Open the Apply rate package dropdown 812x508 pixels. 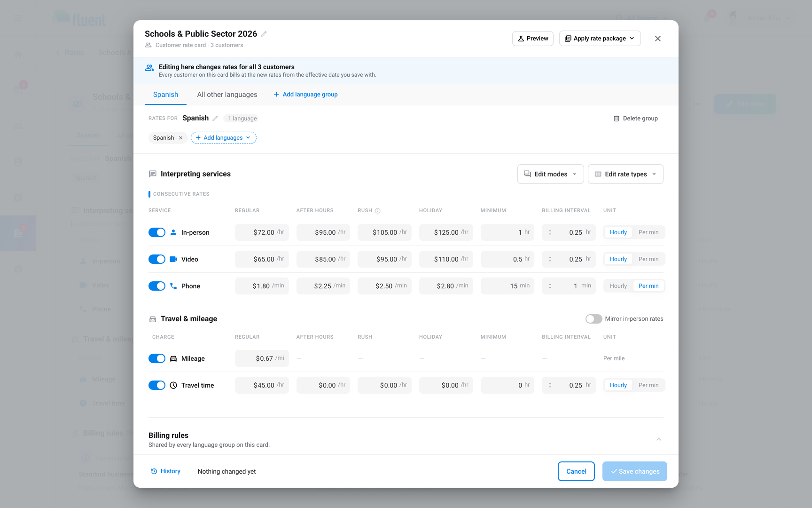pyautogui.click(x=600, y=39)
